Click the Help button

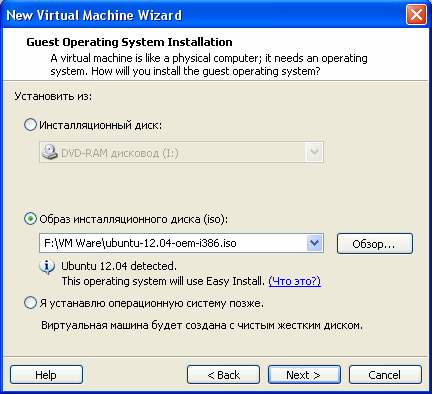[46, 375]
